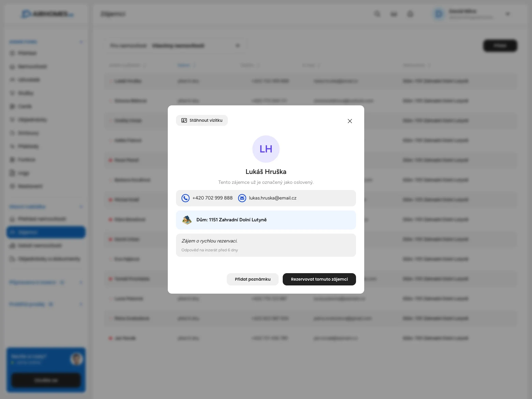This screenshot has height=399, width=532.
Task: Open the notifications bell icon in header
Action: pyautogui.click(x=410, y=14)
